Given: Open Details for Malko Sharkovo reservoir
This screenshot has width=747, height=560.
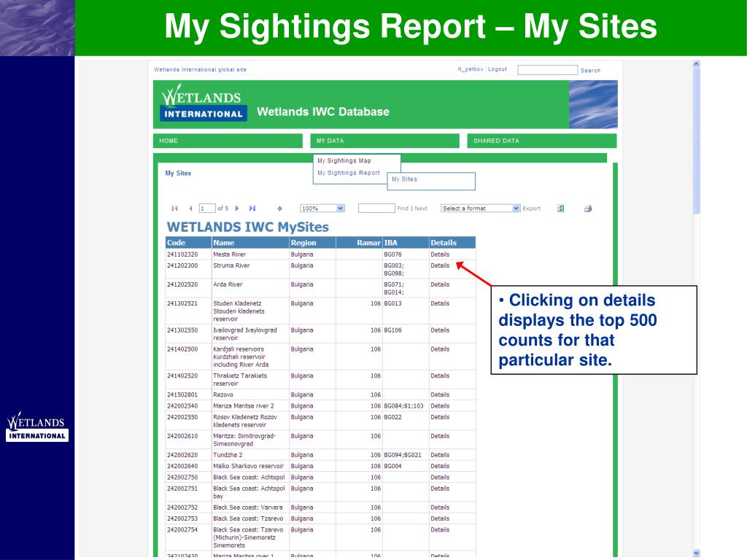Looking at the screenshot, I should tap(440, 466).
